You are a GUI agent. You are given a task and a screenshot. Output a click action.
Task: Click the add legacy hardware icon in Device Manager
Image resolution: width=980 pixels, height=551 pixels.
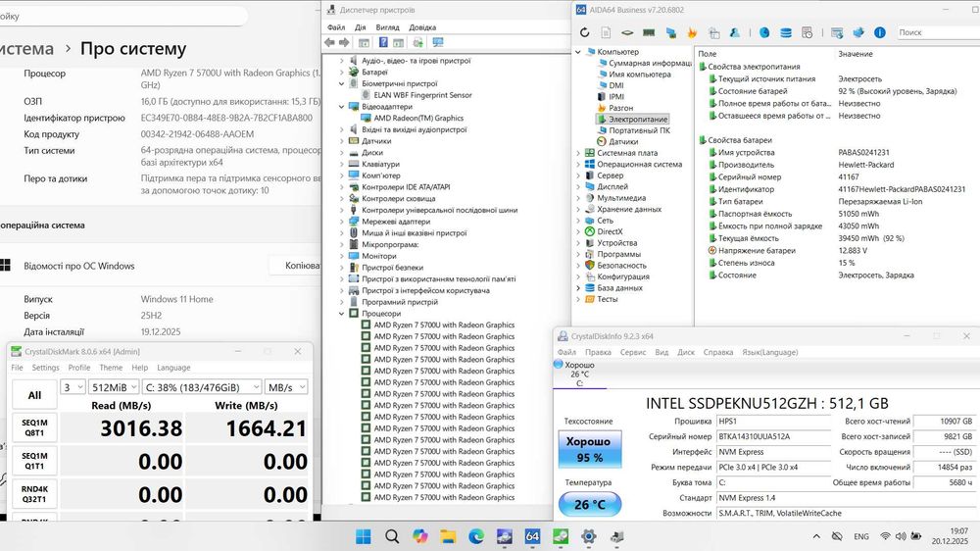[x=418, y=42]
